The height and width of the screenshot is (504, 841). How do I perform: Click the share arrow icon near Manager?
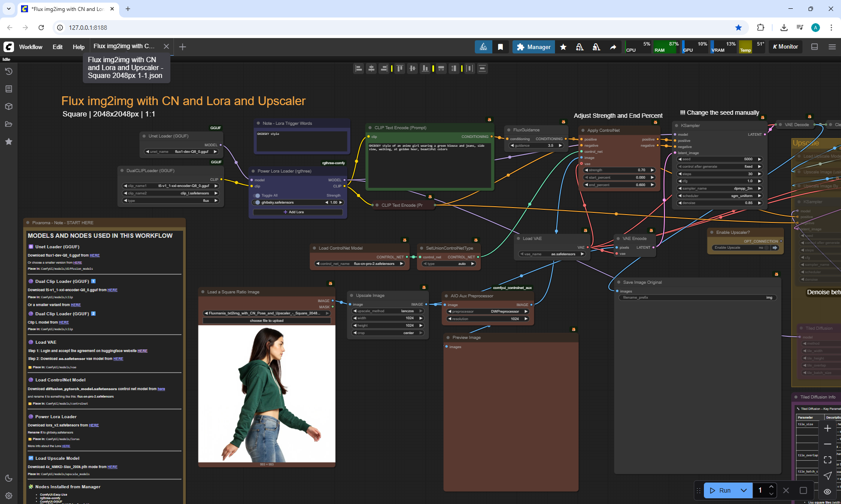click(x=613, y=47)
